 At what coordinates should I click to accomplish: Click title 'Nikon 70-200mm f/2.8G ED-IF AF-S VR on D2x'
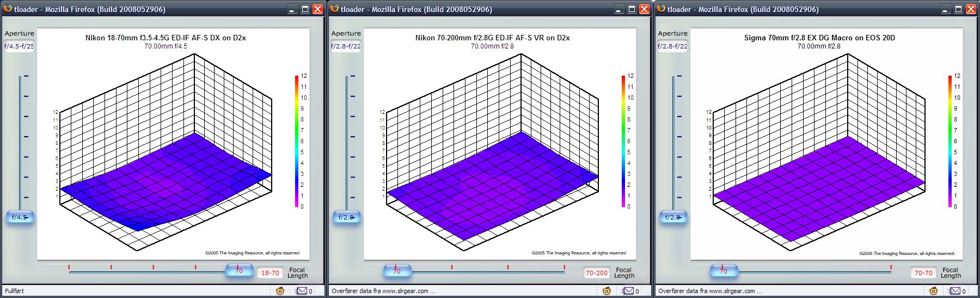(x=493, y=38)
